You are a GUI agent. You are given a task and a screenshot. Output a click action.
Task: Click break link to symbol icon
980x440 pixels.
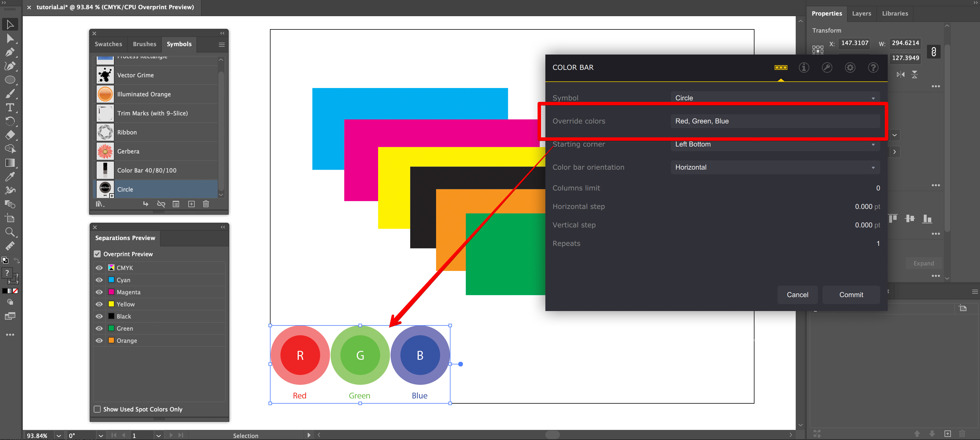pos(161,204)
